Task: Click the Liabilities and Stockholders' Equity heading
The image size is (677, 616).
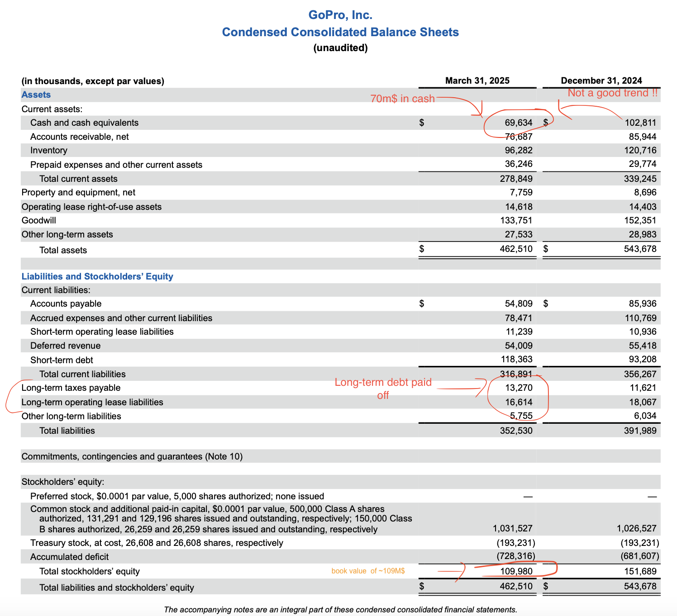Action: click(97, 276)
